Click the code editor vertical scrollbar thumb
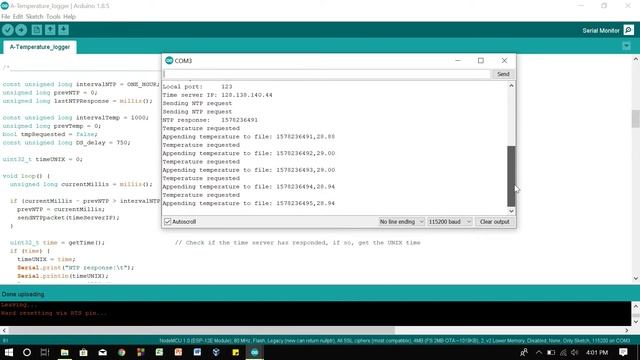Viewport: 640px width, 360px height. point(636,119)
